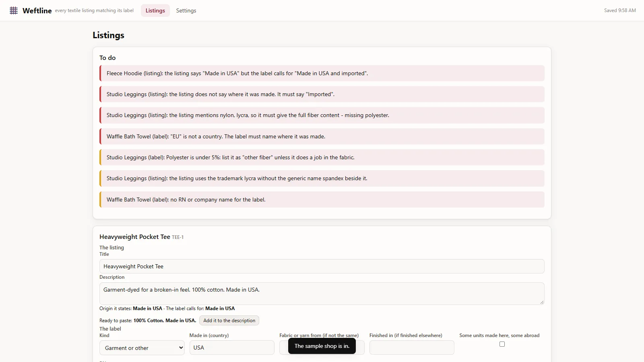The height and width of the screenshot is (362, 644).
Task: Toggle 'Some units made here, some abroad' checkbox
Action: [x=502, y=344]
